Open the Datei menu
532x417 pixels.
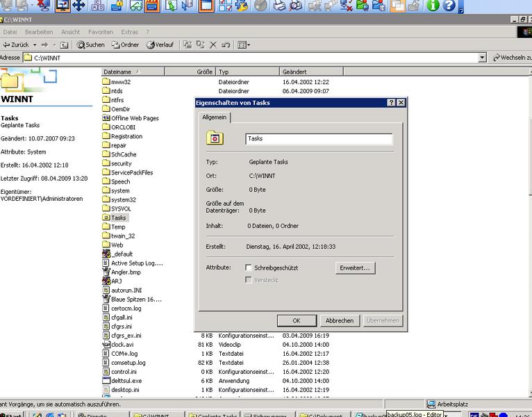pyautogui.click(x=10, y=32)
